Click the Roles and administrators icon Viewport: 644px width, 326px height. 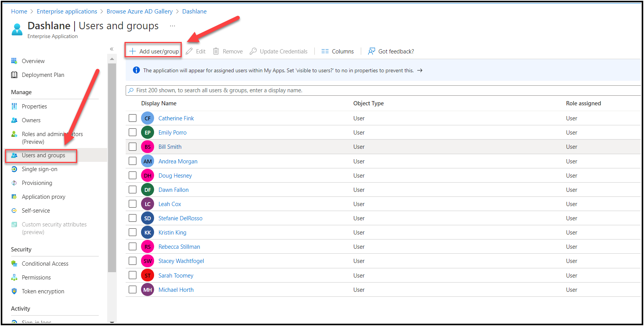pos(14,134)
